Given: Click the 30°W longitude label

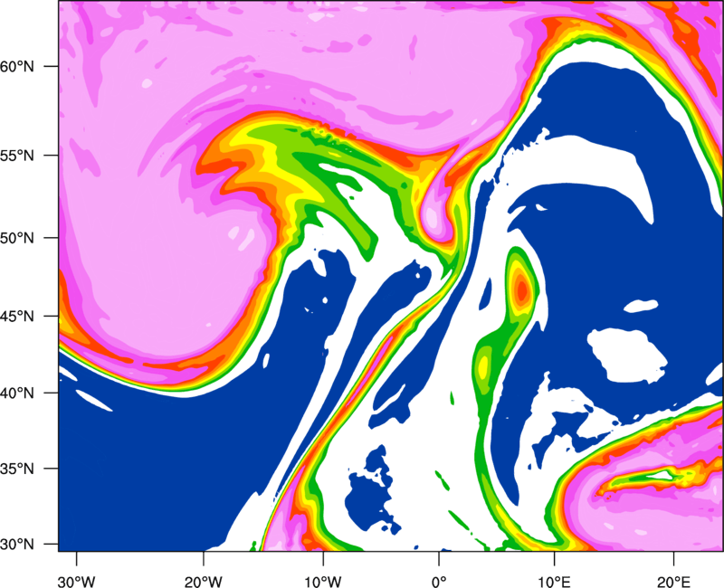Looking at the screenshot, I should point(76,582).
